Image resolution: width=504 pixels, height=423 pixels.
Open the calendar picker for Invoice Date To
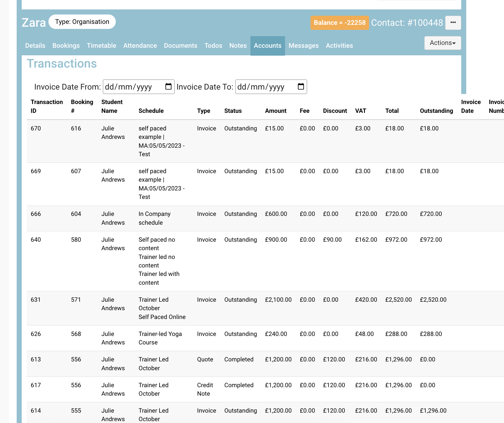point(301,87)
